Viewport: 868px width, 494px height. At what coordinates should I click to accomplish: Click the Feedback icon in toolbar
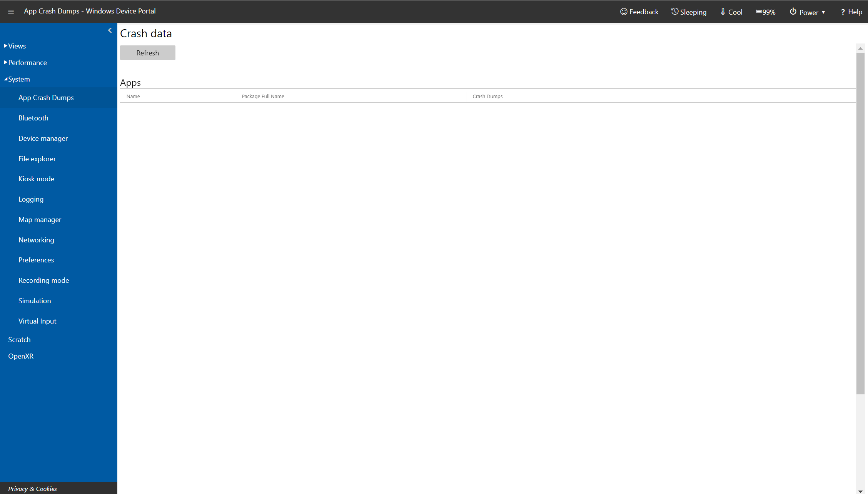[x=625, y=11]
